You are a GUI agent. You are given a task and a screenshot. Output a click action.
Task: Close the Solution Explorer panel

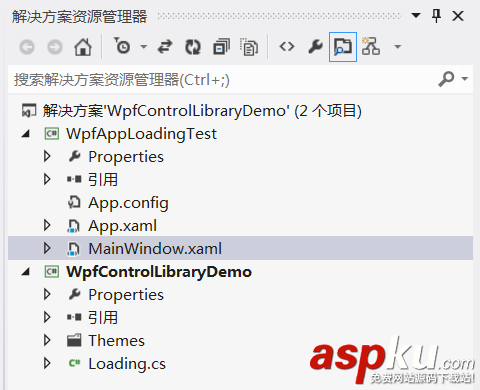tap(458, 16)
